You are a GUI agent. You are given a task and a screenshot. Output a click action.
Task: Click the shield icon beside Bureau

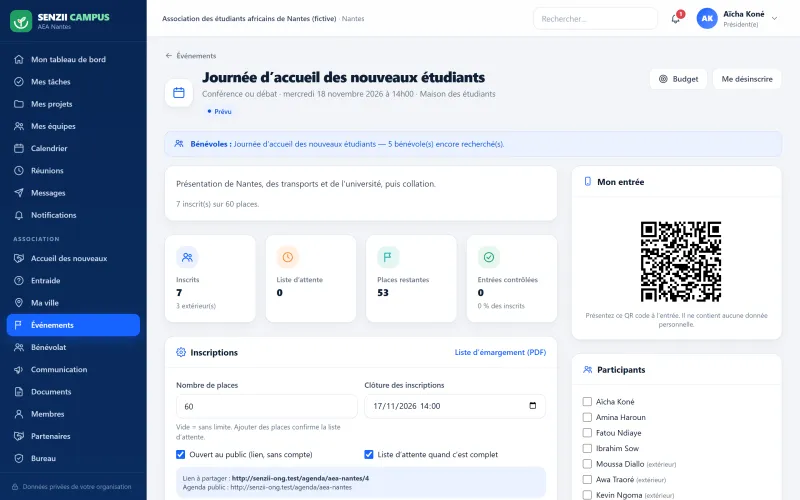[x=19, y=458]
